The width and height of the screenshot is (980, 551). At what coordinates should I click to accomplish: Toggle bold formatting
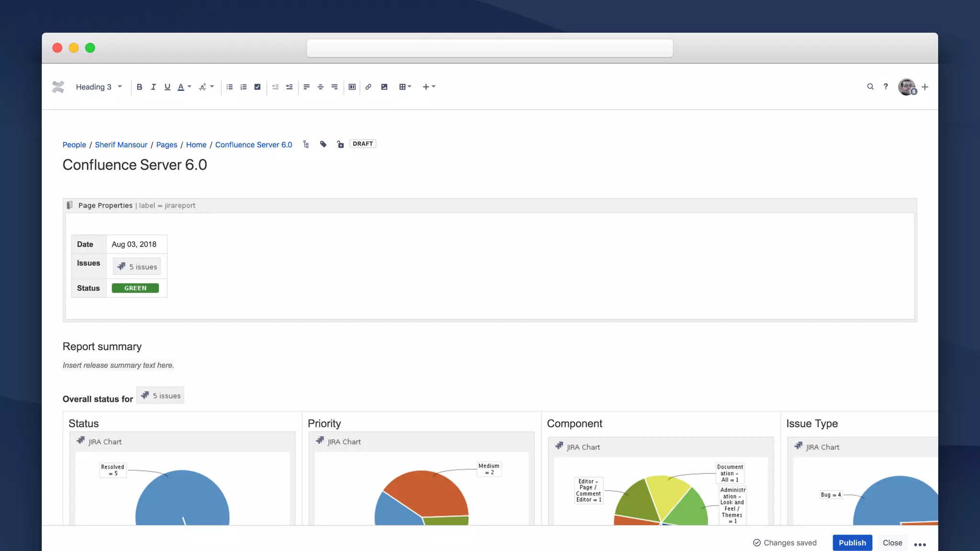[139, 87]
